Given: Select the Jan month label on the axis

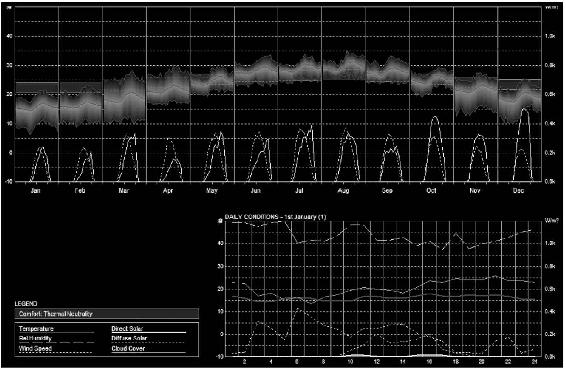Looking at the screenshot, I should point(35,190).
